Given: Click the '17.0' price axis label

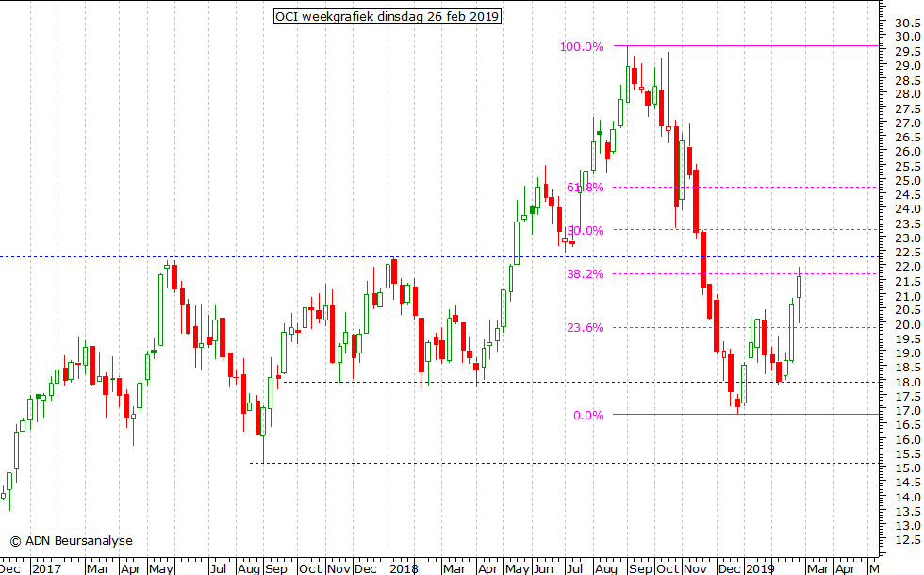Looking at the screenshot, I should tap(907, 411).
